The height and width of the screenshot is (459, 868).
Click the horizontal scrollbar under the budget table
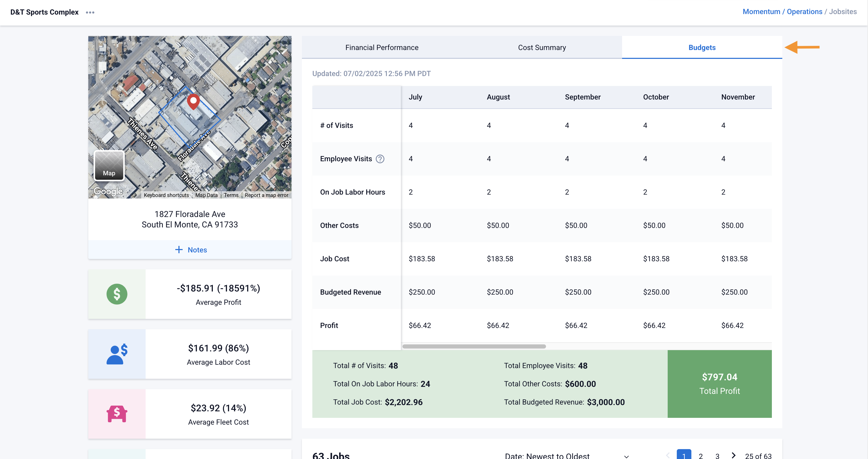tap(474, 346)
